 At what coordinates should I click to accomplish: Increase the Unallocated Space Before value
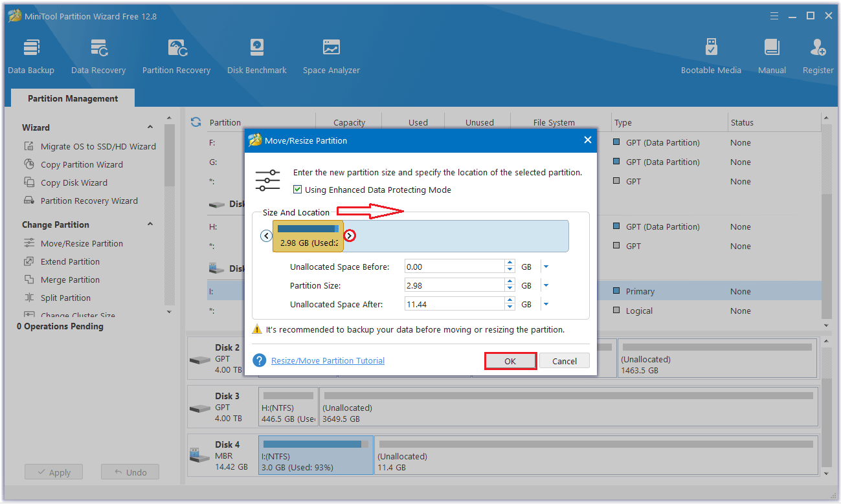click(x=510, y=263)
